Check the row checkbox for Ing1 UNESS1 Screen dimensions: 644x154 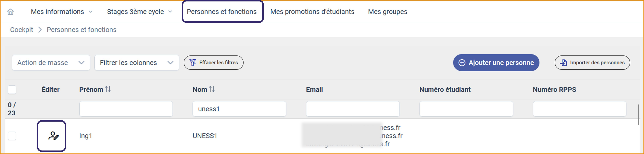[12, 136]
